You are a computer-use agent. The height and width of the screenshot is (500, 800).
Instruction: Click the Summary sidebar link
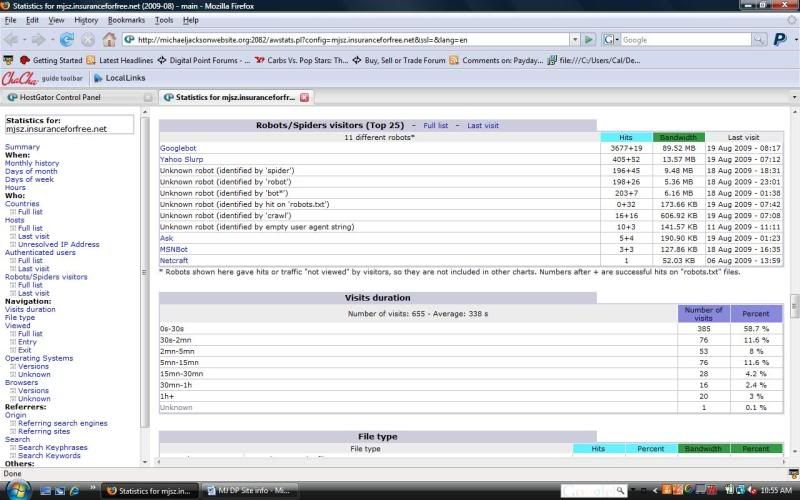point(22,147)
